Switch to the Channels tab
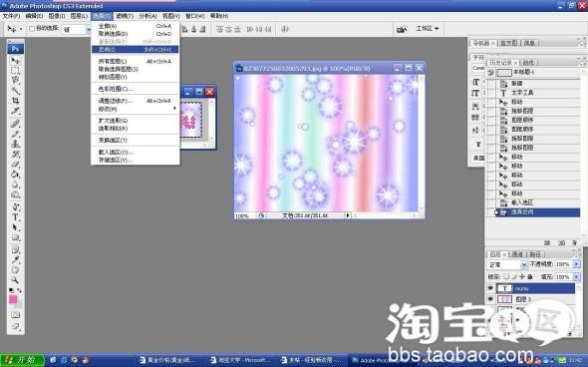588x367 pixels. tap(517, 254)
